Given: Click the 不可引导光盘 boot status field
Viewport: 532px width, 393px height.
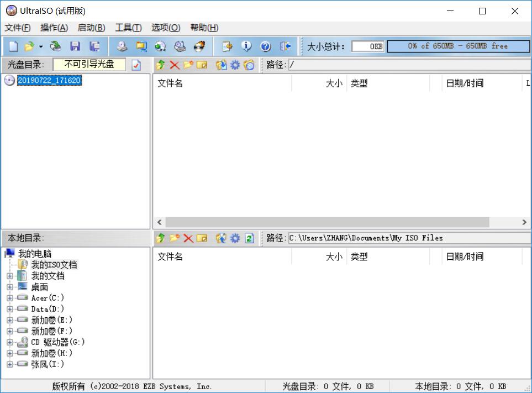Looking at the screenshot, I should pyautogui.click(x=89, y=64).
